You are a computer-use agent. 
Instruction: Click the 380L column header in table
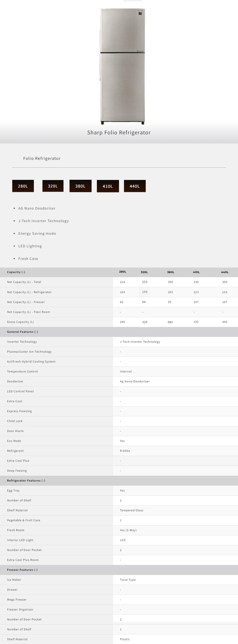[171, 272]
